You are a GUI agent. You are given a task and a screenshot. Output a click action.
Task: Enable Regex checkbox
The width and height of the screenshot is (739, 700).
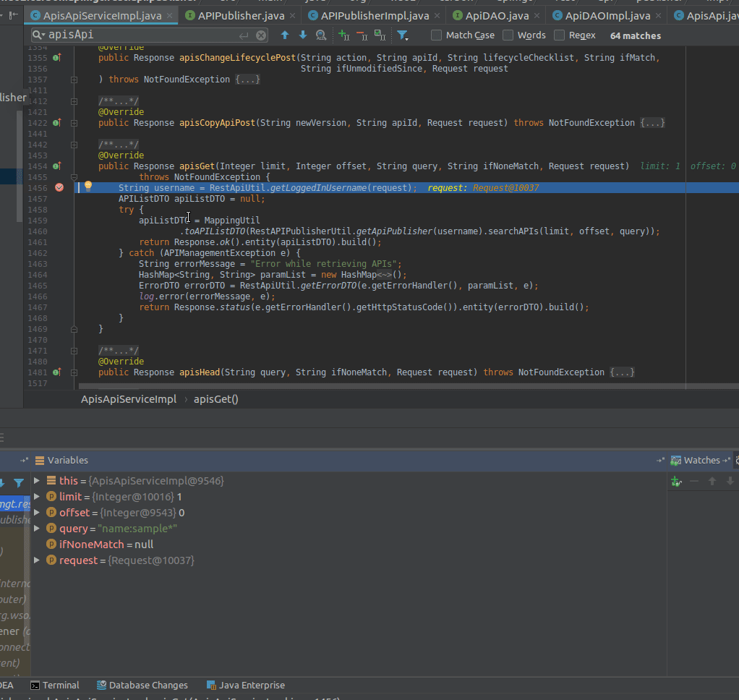[560, 35]
